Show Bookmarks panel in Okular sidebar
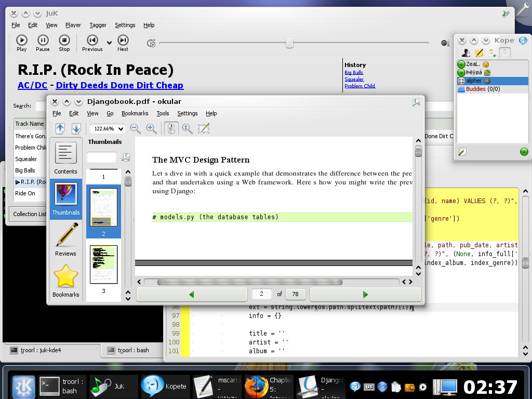This screenshot has width=532, height=399. (66, 281)
